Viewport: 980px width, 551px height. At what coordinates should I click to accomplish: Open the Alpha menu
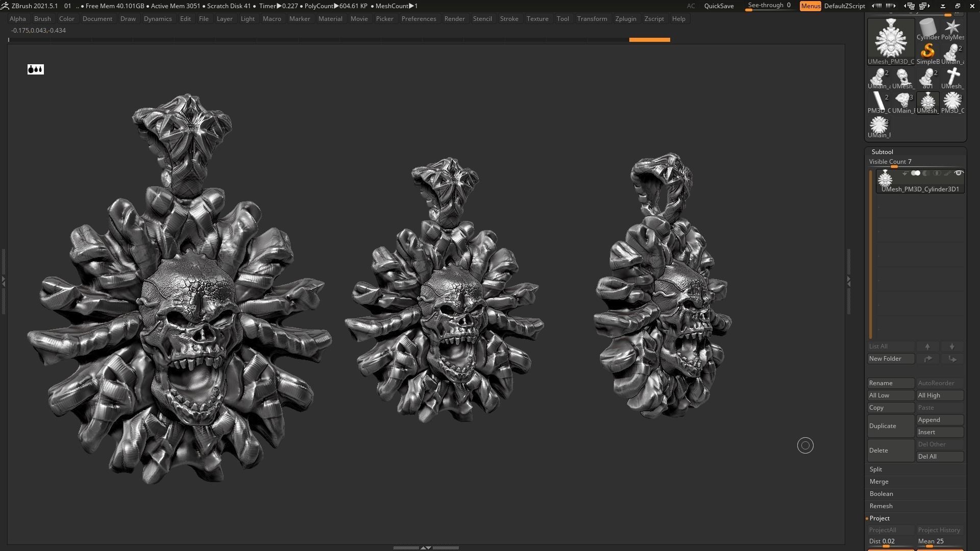[18, 19]
